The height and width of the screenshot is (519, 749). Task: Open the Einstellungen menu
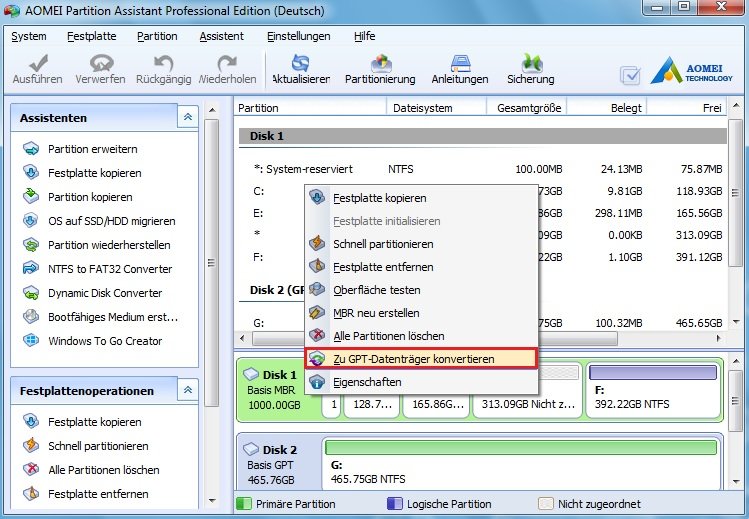tap(299, 36)
